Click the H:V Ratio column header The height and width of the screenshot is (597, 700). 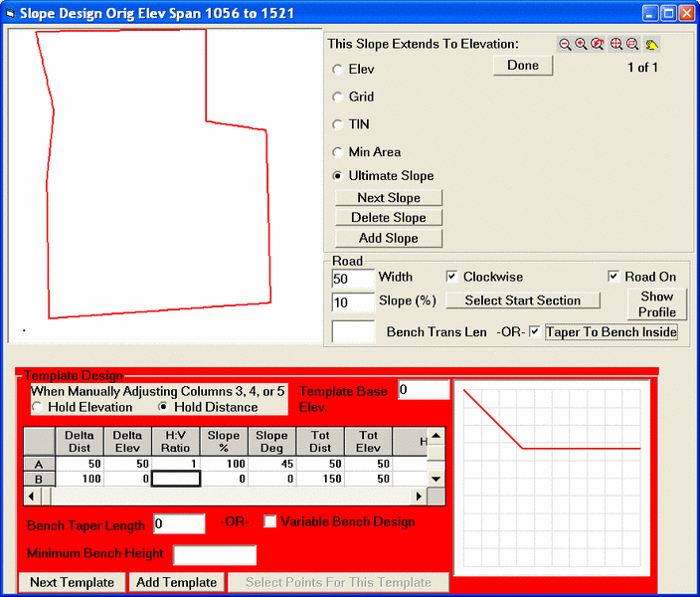176,442
